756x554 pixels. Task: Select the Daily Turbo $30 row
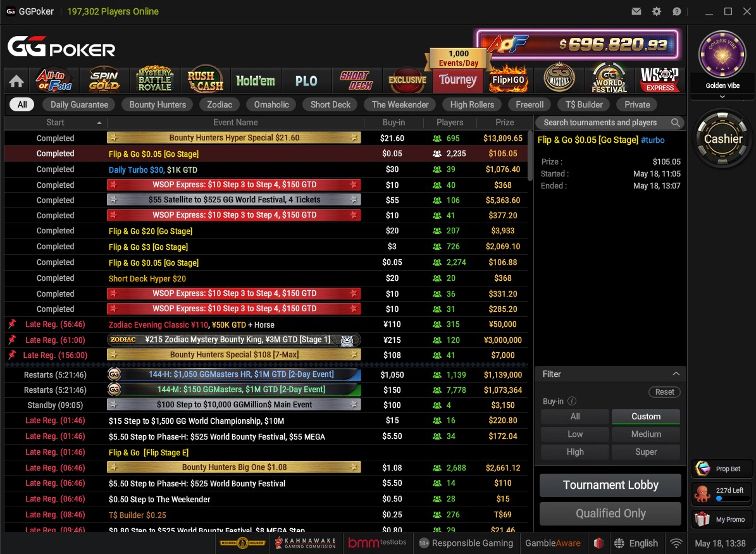pyautogui.click(x=266, y=169)
